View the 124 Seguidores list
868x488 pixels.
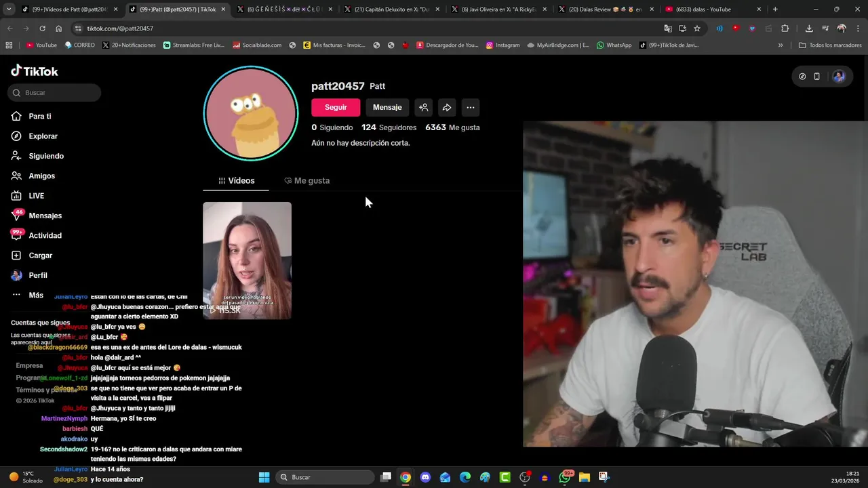click(x=389, y=127)
